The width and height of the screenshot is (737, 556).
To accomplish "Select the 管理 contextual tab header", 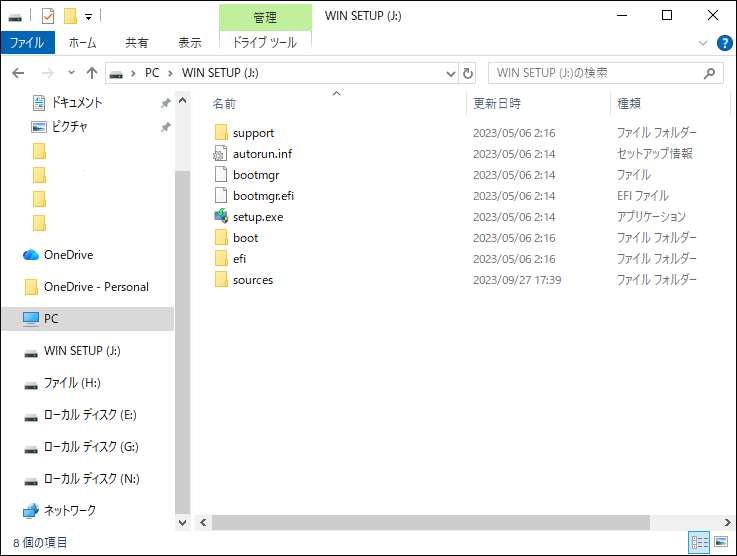I will [265, 17].
